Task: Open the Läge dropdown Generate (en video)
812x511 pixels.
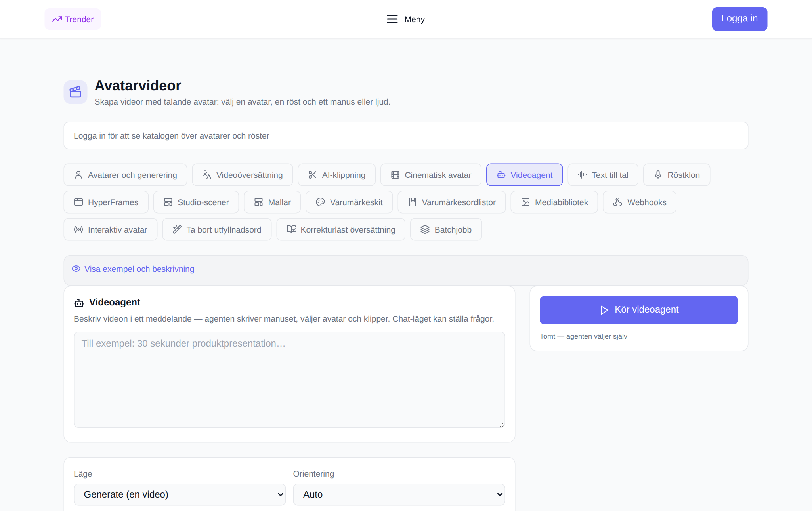Action: coord(180,494)
